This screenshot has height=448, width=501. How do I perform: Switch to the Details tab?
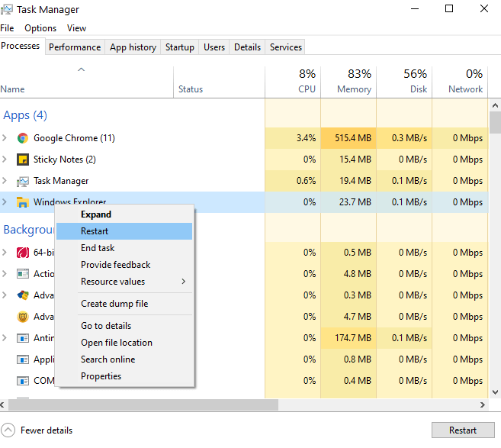coord(247,47)
